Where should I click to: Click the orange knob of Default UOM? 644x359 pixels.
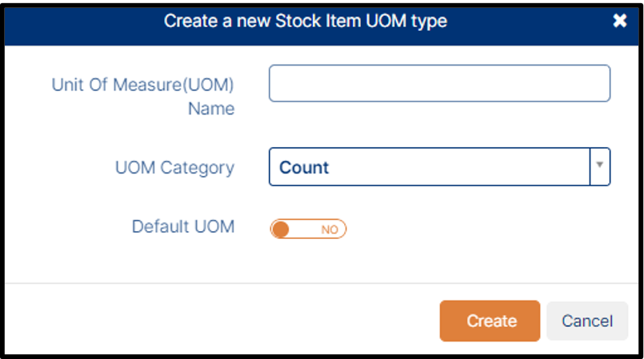[x=281, y=229]
